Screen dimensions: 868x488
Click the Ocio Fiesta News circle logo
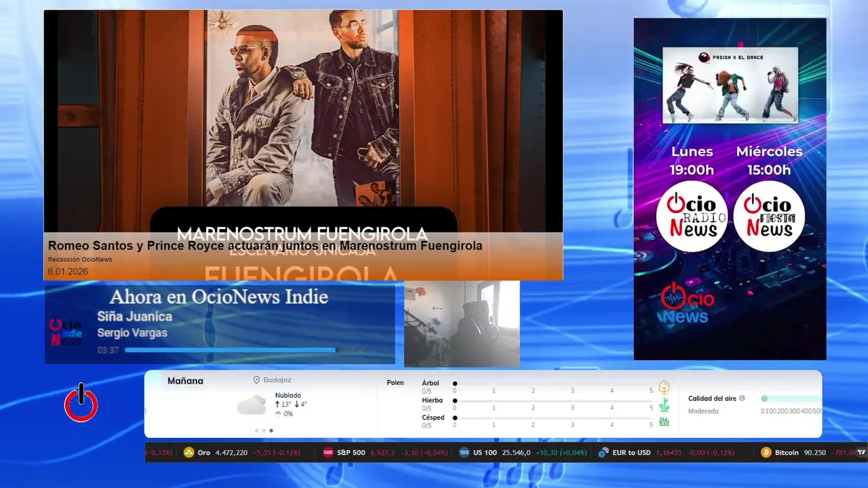pos(769,216)
